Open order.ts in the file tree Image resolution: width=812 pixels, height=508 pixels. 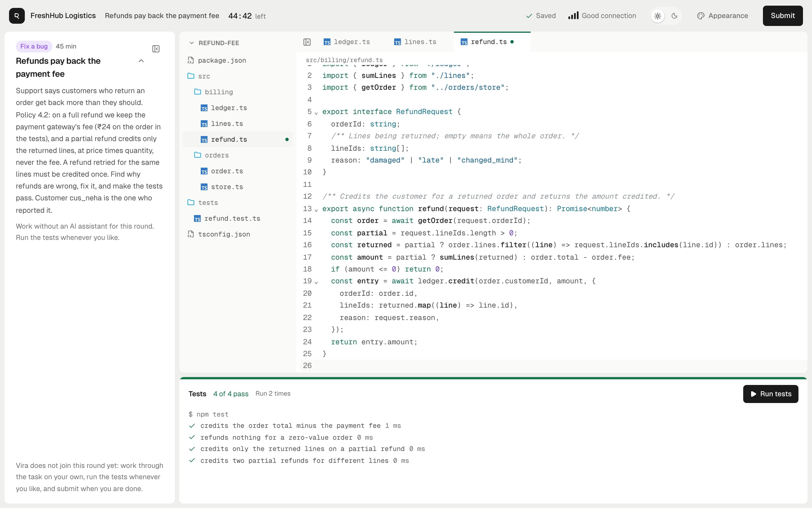(x=238, y=171)
